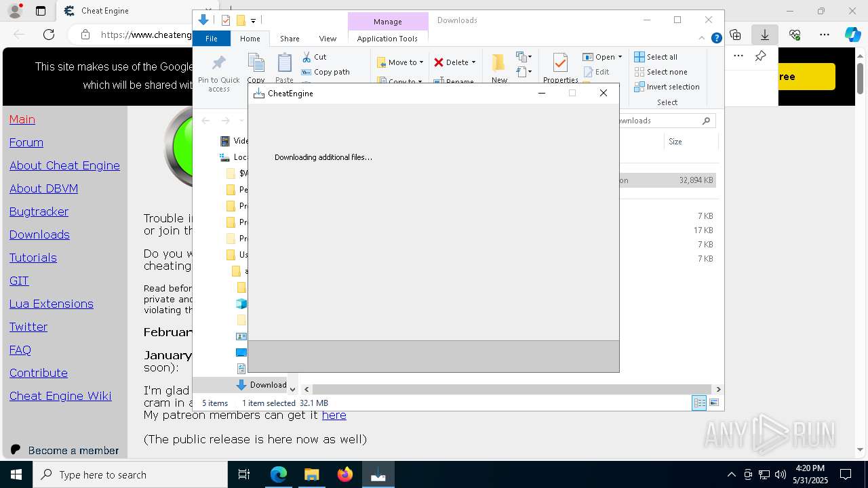Click Edit in the Open group

coord(596,72)
